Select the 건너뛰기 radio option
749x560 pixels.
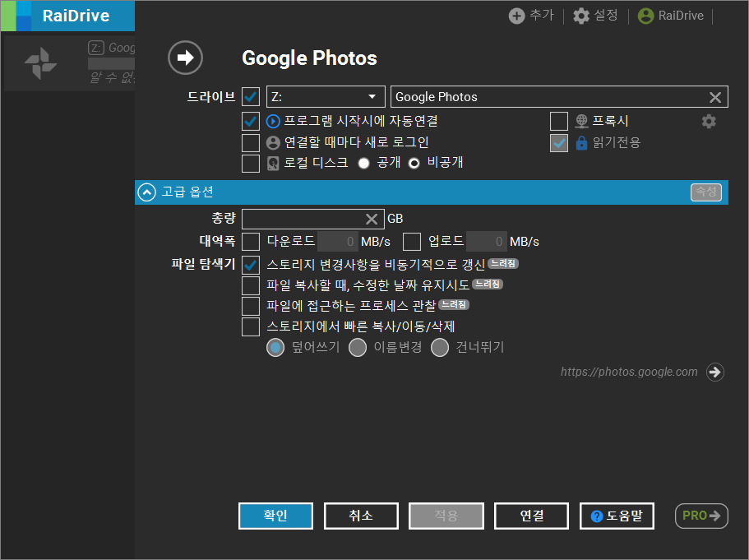click(440, 347)
